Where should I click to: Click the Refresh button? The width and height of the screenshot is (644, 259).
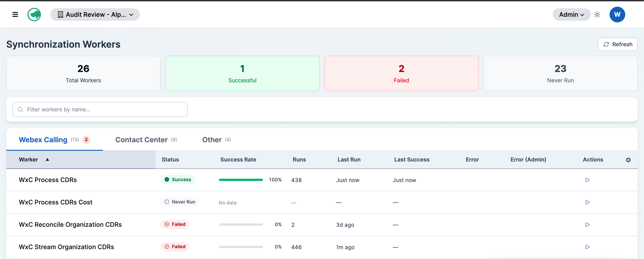pos(617,44)
